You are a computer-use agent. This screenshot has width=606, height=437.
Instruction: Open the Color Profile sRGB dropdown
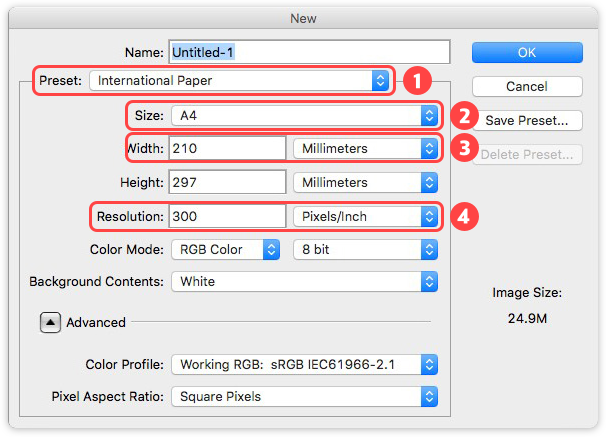point(304,363)
